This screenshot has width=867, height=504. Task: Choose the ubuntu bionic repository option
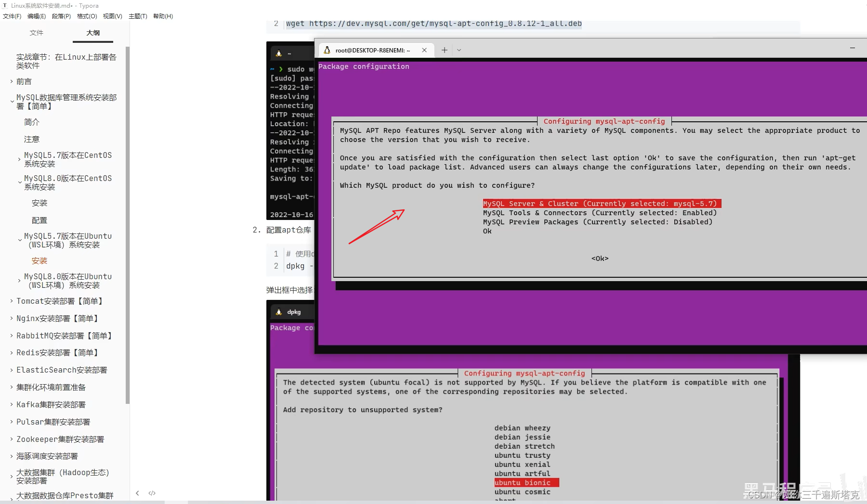click(525, 482)
